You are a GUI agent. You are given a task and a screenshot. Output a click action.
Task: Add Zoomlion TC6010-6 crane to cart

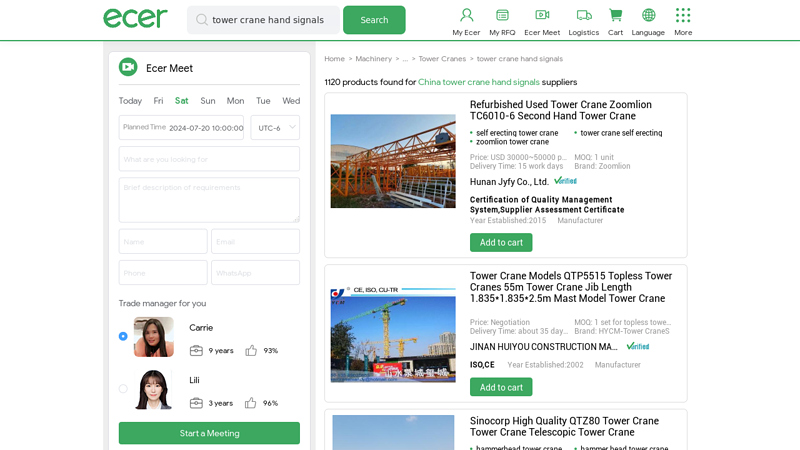click(x=501, y=242)
